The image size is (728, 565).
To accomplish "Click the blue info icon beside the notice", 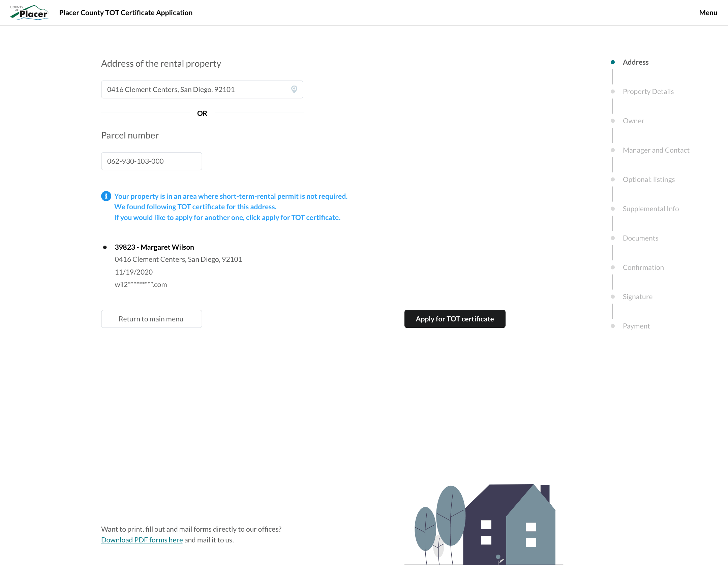I will click(x=106, y=196).
